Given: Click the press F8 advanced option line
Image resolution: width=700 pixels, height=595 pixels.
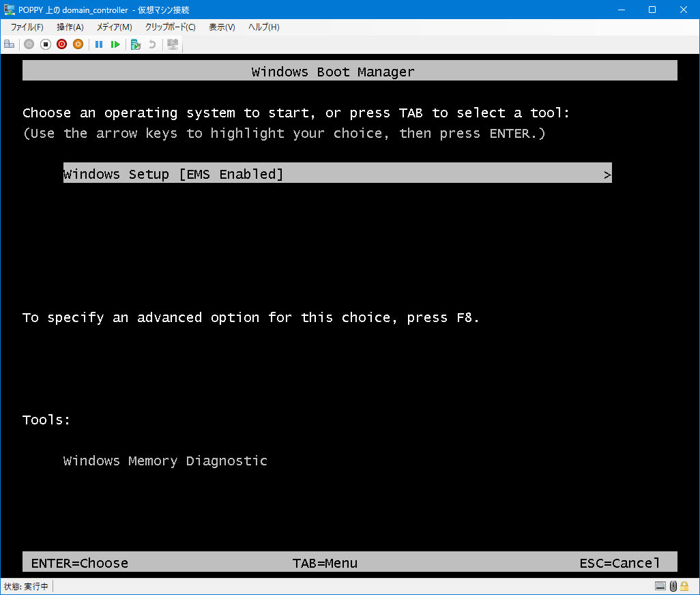Looking at the screenshot, I should pyautogui.click(x=251, y=317).
